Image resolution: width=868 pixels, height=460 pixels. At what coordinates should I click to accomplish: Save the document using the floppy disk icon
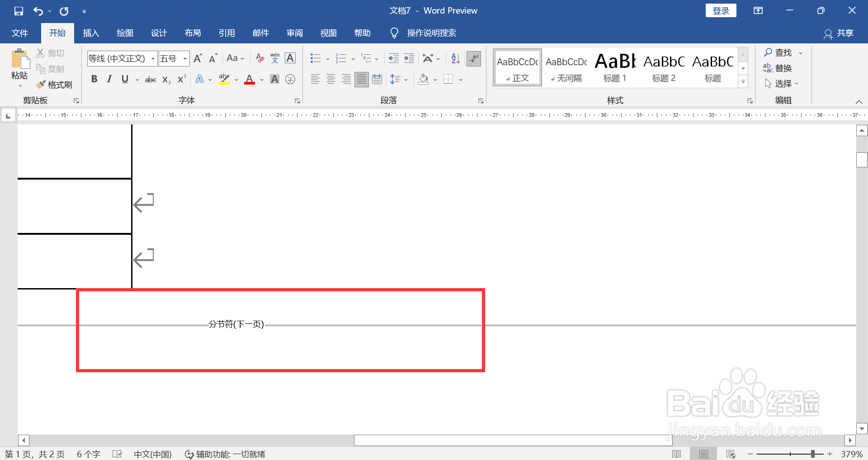coord(19,11)
